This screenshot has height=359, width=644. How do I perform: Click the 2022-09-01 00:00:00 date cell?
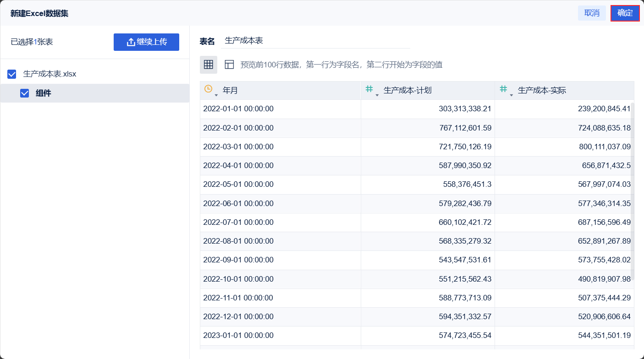(281, 260)
